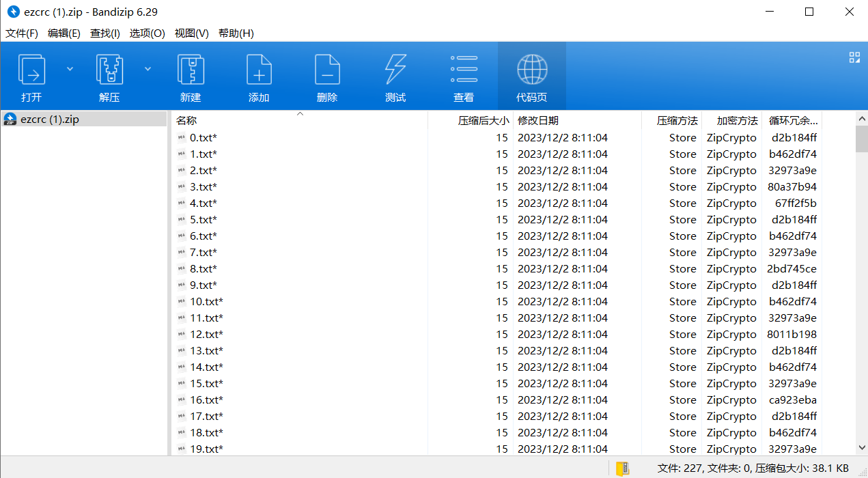Screen dimensions: 868x478
Task: Select file 12.txt* in the list
Action: coord(206,334)
